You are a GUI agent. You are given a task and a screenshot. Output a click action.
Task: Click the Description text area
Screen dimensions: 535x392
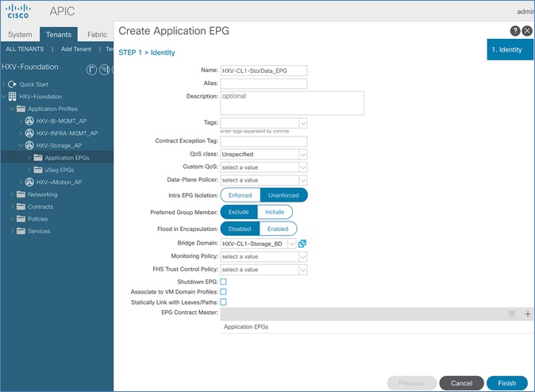click(292, 103)
